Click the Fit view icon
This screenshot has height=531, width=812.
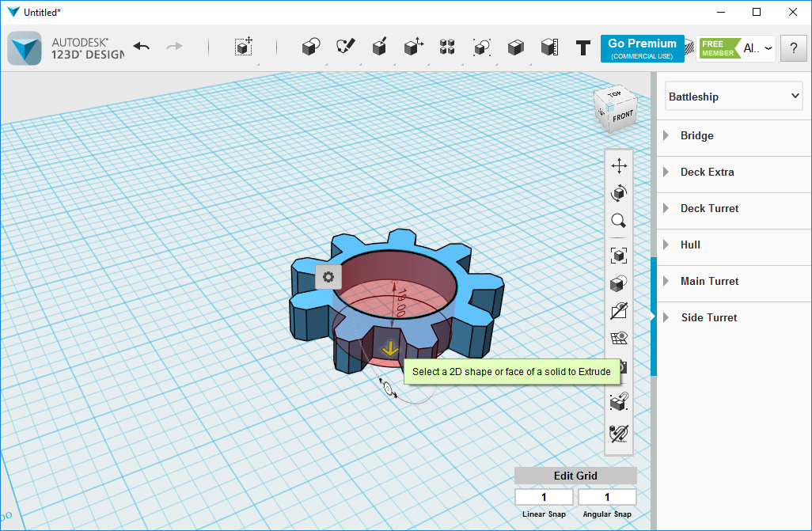[619, 255]
